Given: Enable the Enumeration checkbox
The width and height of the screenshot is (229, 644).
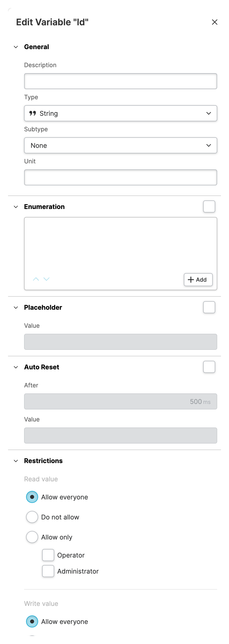Looking at the screenshot, I should (209, 206).
